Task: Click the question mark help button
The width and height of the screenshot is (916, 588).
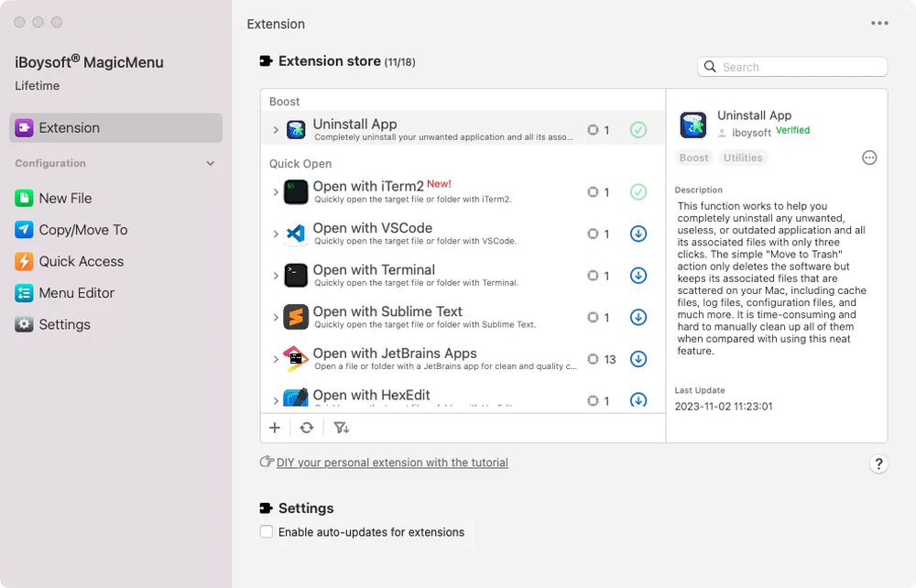Action: click(878, 464)
